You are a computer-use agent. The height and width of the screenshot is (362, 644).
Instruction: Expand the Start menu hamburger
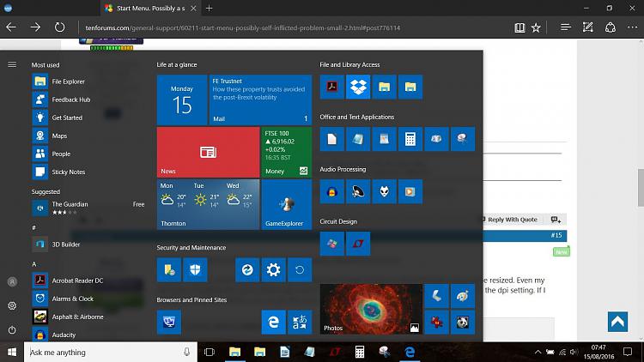(12, 64)
